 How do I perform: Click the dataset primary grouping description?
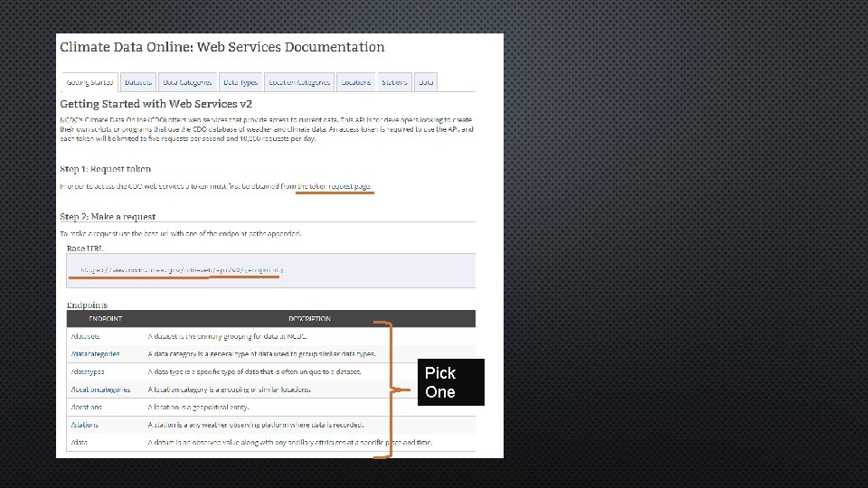pos(228,336)
